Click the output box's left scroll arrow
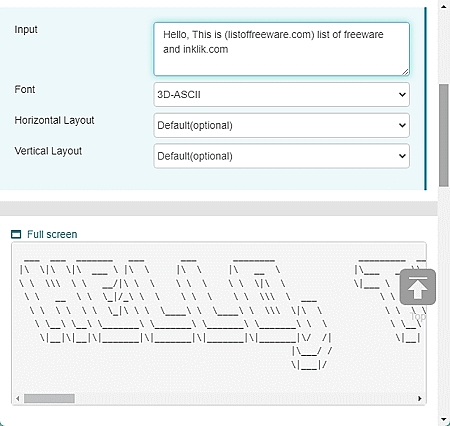Viewport: 450px width, 426px height. [x=18, y=398]
